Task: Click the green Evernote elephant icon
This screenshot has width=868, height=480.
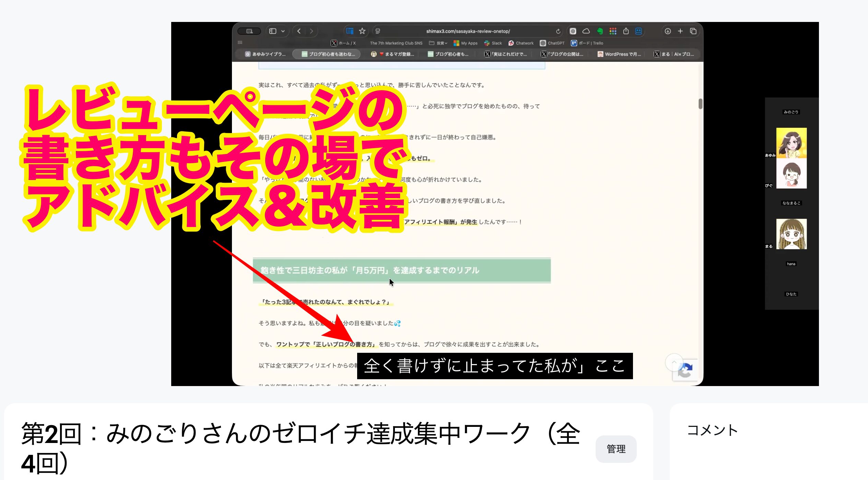Action: [600, 31]
